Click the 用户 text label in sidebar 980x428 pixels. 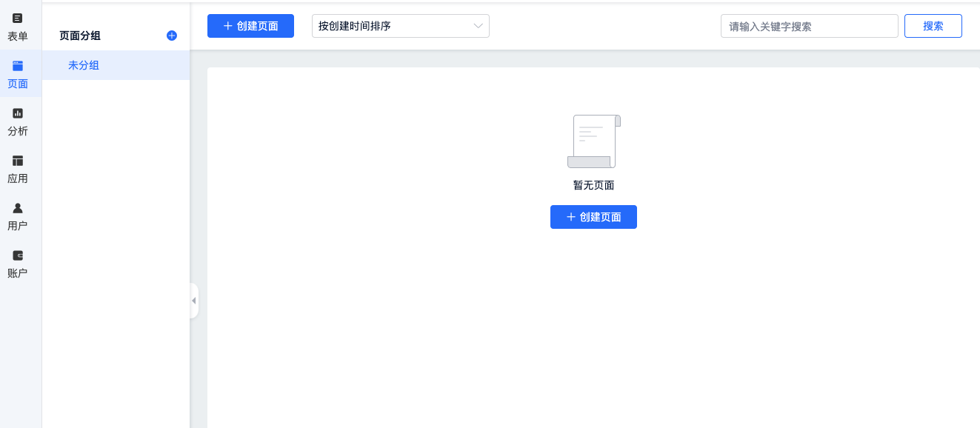pyautogui.click(x=18, y=226)
